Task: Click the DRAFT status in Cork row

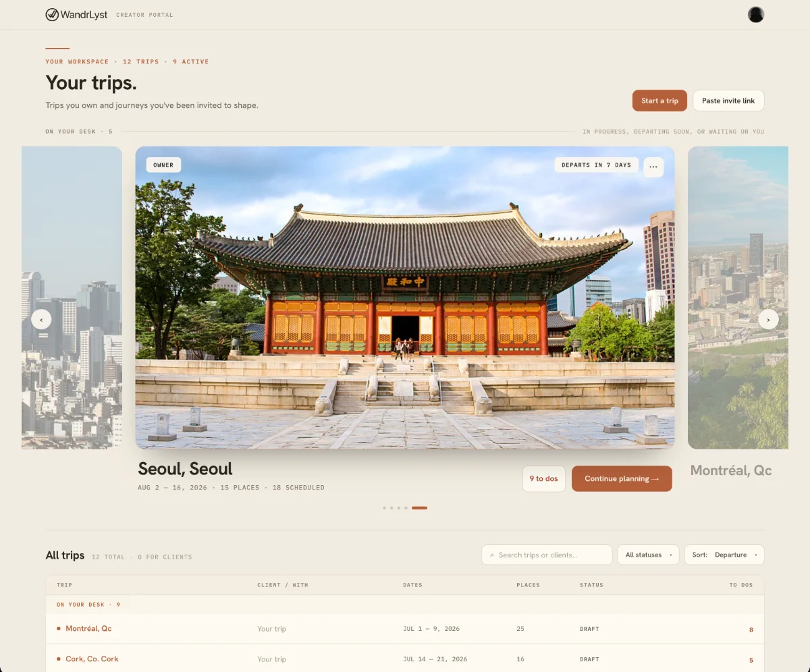Action: pos(589,659)
